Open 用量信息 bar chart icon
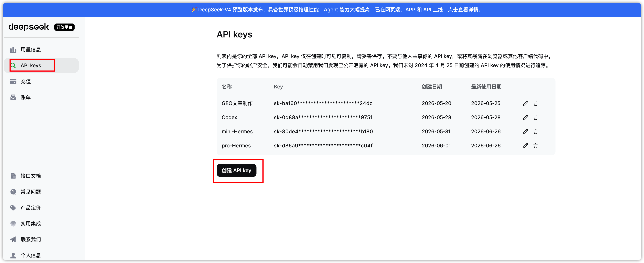The image size is (644, 263). (x=13, y=49)
